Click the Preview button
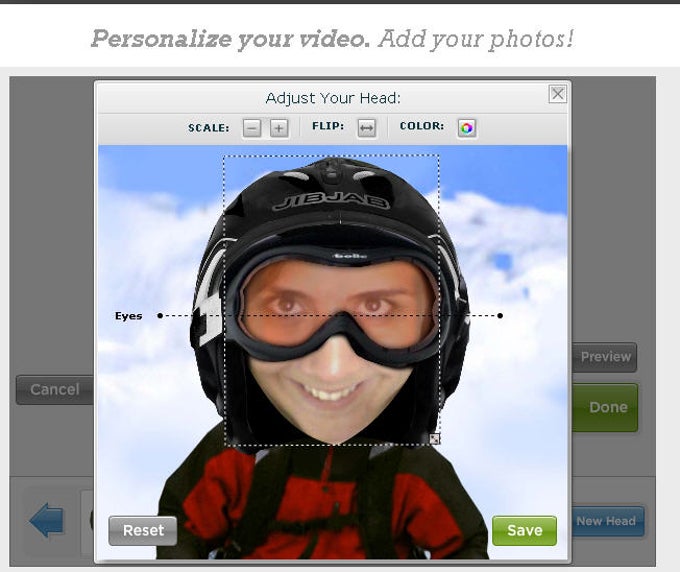Viewport: 680px width, 572px height. click(x=605, y=357)
